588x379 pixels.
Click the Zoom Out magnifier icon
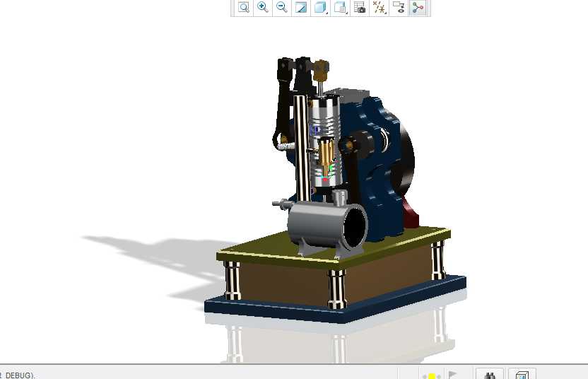click(282, 7)
